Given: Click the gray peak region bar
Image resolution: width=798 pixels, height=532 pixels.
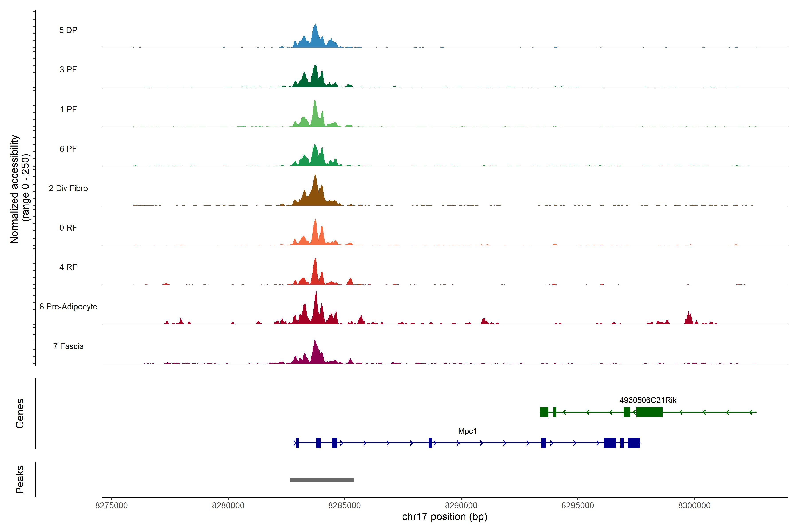Looking at the screenshot, I should (x=322, y=480).
